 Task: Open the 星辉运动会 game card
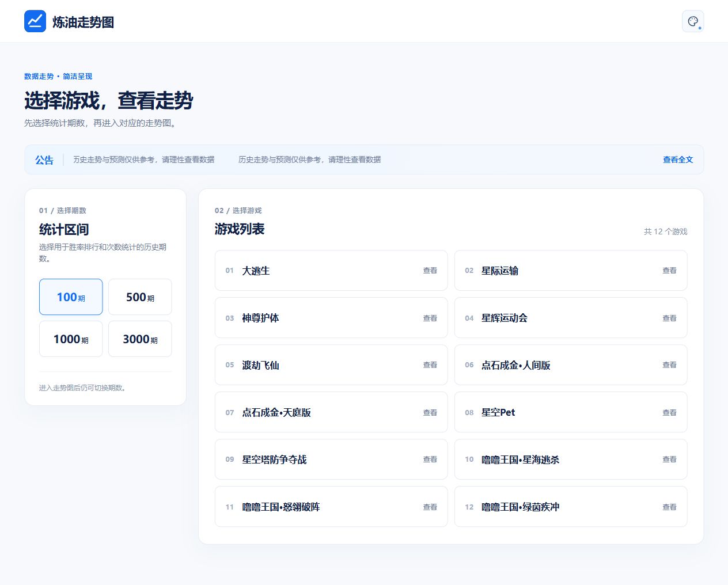click(x=571, y=318)
